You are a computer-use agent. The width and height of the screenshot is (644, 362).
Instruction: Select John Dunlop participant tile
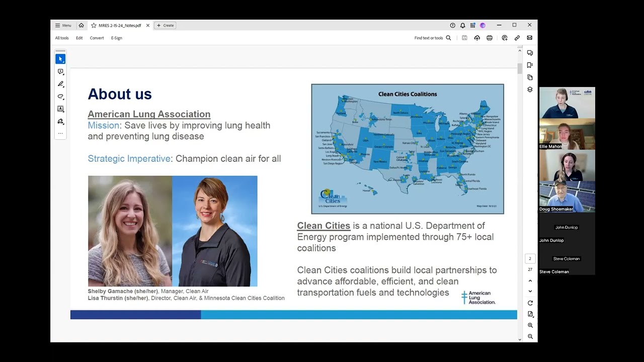[x=567, y=228]
